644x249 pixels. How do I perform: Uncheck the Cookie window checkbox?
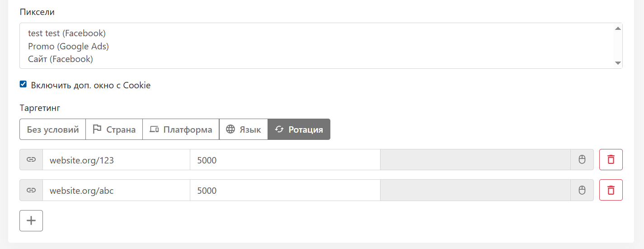[x=24, y=84]
